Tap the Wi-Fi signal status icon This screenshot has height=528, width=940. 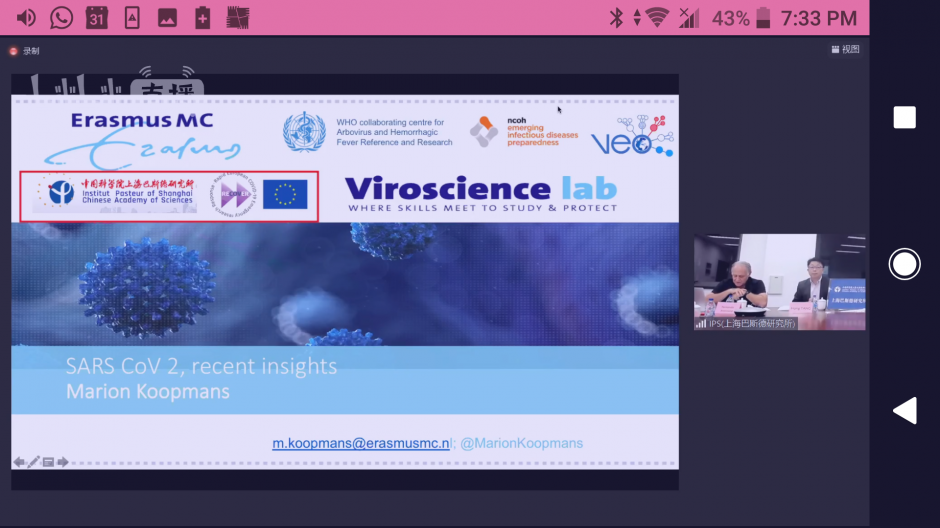658,18
